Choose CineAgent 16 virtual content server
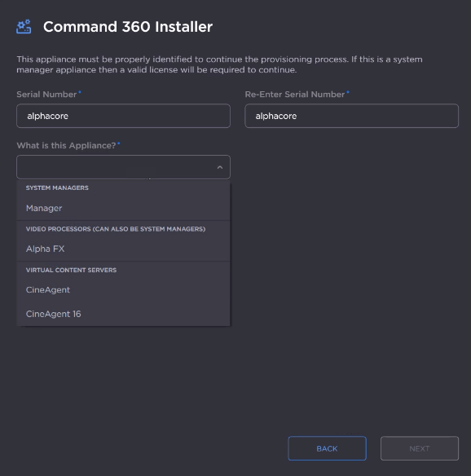The height and width of the screenshot is (476, 471). click(123, 314)
